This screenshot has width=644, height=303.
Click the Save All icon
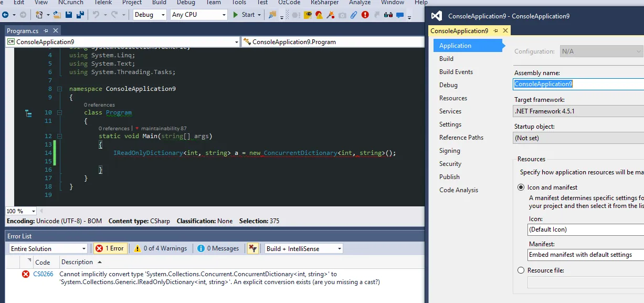pyautogui.click(x=80, y=15)
